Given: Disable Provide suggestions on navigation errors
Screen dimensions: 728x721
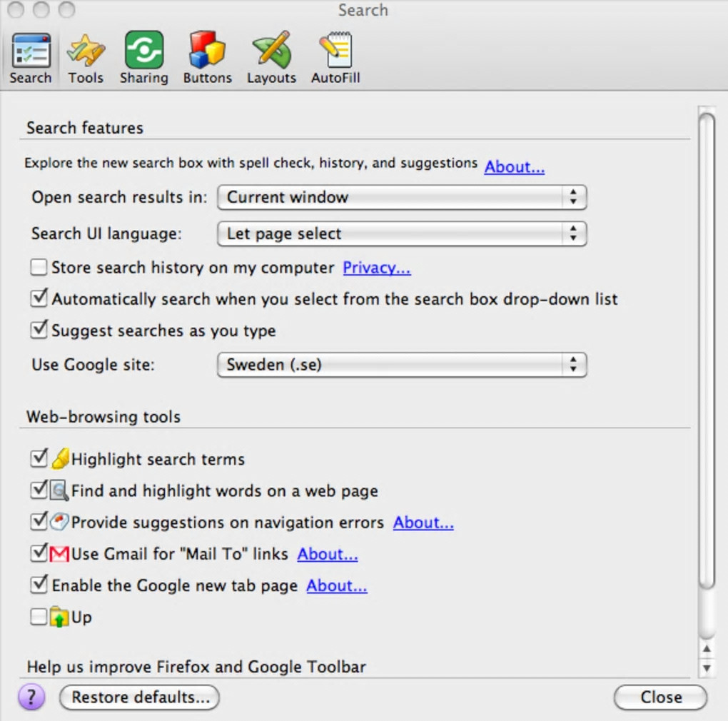Looking at the screenshot, I should (39, 521).
